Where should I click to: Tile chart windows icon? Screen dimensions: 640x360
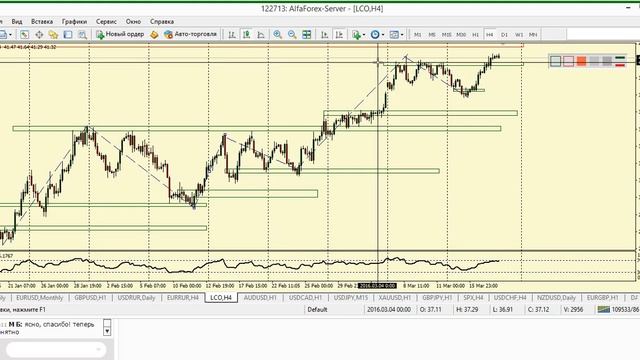click(x=307, y=35)
